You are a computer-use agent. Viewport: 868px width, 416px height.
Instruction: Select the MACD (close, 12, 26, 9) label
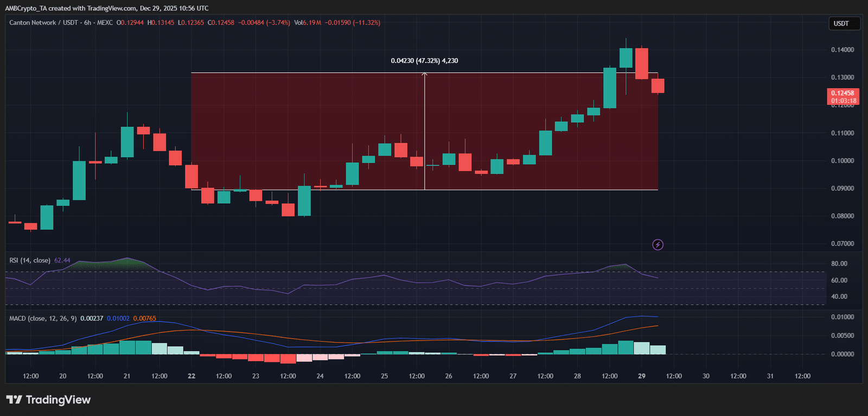(x=43, y=318)
